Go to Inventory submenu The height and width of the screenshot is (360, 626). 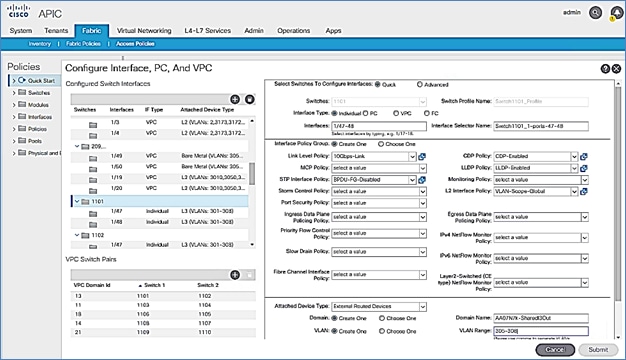pyautogui.click(x=40, y=44)
